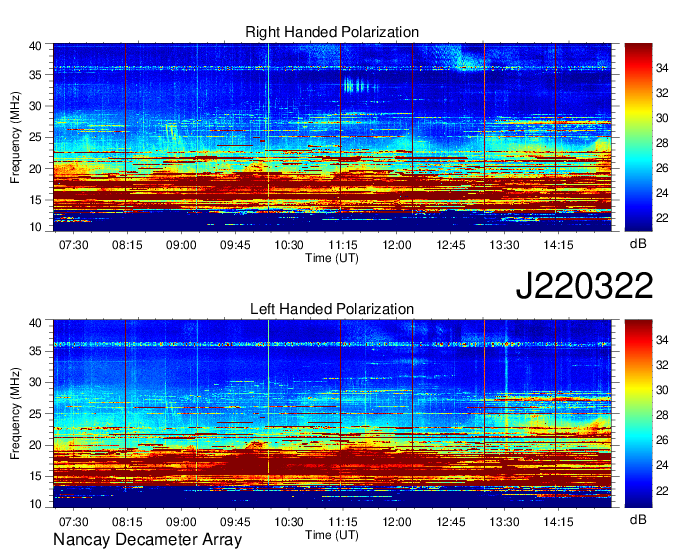Click the Left Handed Polarization spectrogram image
Viewport: 680px width, 552px height.
(332, 414)
